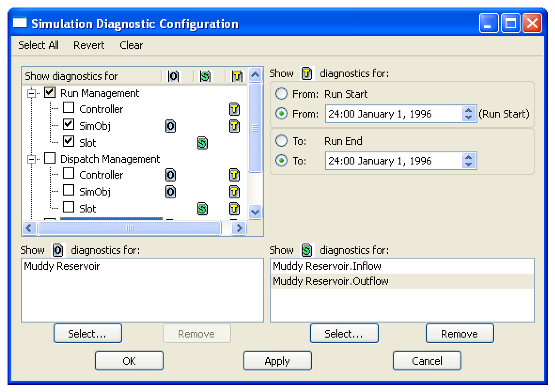Click the timestep icon in Run Management Controller row
555x392 pixels.
tap(234, 109)
